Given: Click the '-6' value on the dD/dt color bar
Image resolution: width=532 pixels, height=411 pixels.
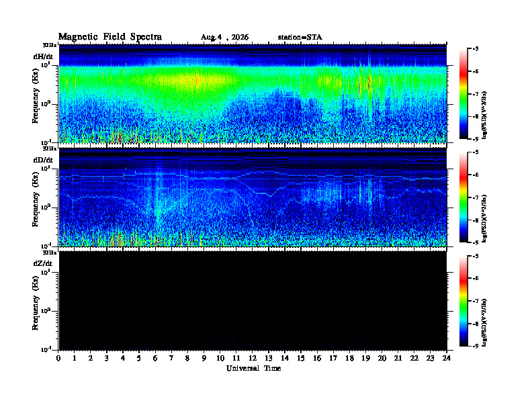Looking at the screenshot, I should click(x=476, y=175).
